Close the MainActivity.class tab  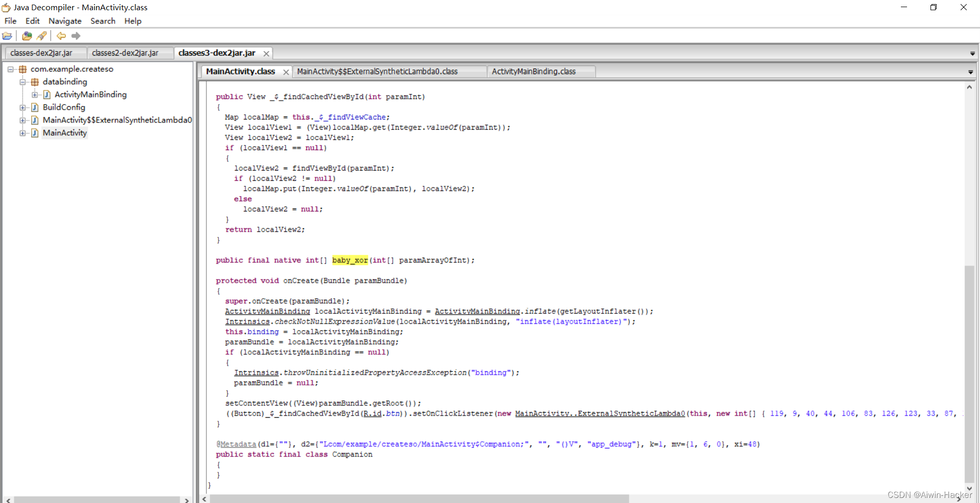[286, 72]
